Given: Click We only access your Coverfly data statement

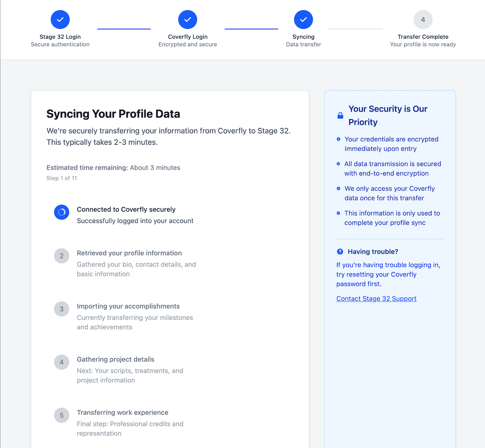Looking at the screenshot, I should click(390, 193).
